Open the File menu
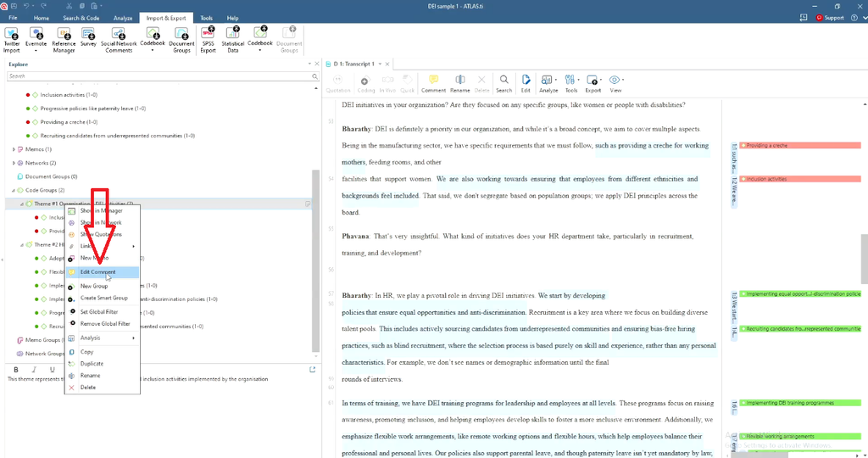The width and height of the screenshot is (868, 458). tap(13, 18)
